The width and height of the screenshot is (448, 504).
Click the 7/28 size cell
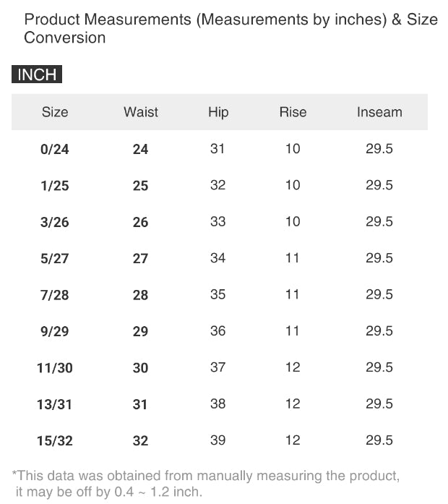[x=55, y=295]
